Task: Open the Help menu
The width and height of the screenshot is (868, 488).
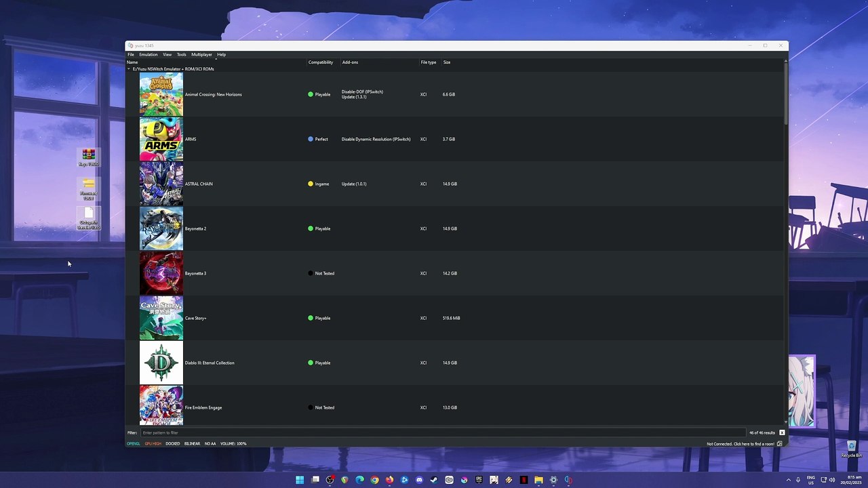Action: tap(222, 54)
